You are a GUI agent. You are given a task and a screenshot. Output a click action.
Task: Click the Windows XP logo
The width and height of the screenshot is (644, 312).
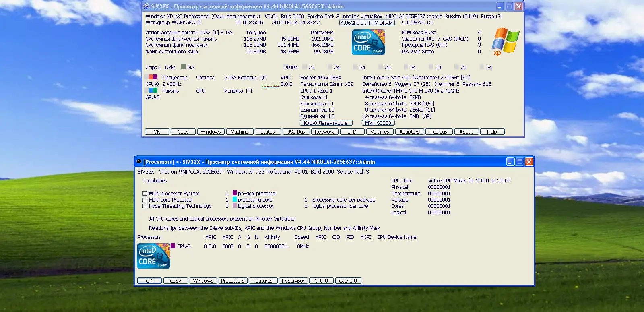coord(506,41)
